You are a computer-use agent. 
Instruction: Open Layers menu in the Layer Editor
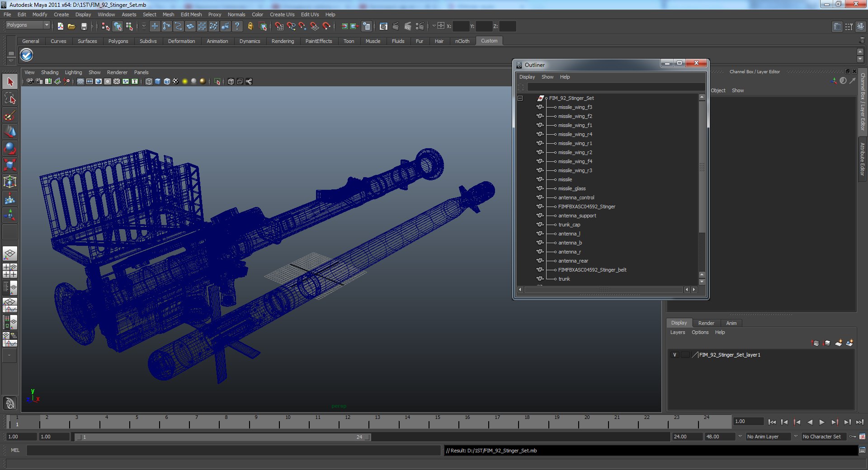click(677, 332)
